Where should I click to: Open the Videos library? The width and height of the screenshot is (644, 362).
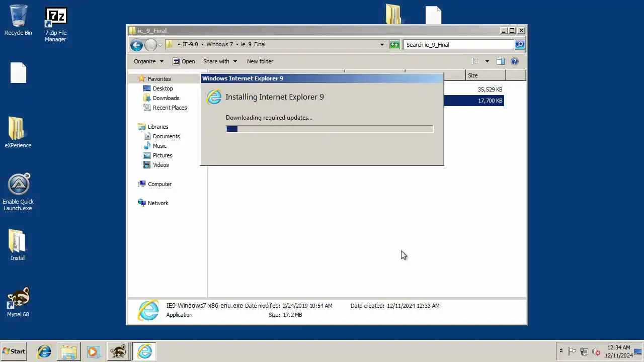click(161, 165)
